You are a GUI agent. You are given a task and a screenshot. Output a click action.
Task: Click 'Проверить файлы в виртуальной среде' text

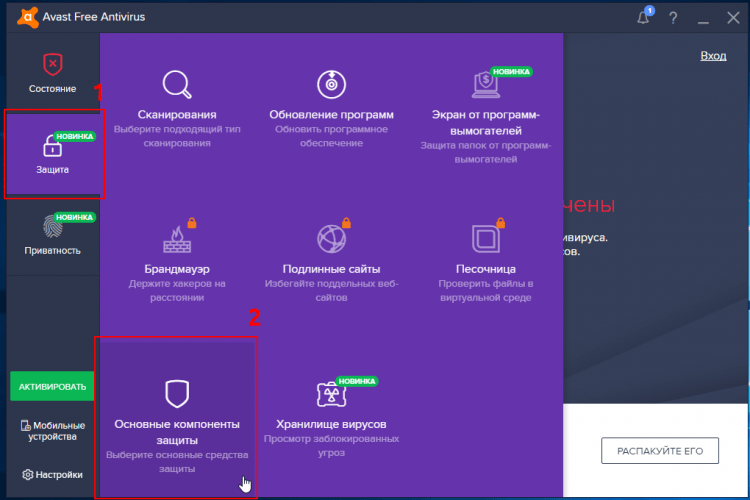(485, 290)
